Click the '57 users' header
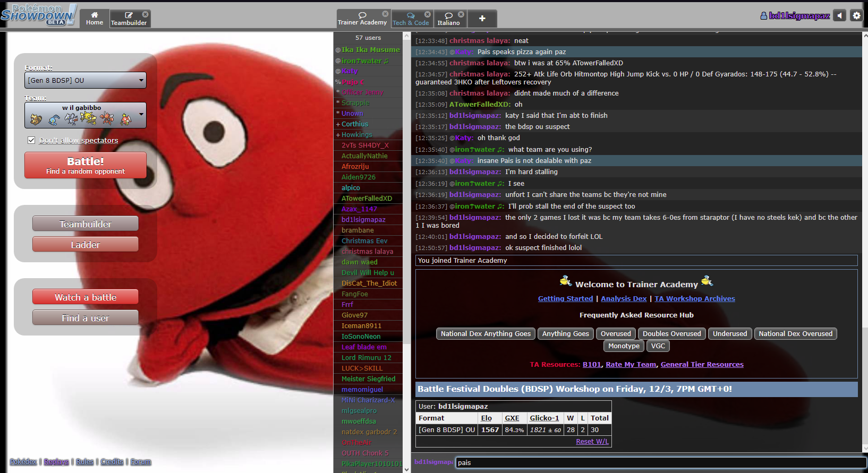 (x=368, y=38)
